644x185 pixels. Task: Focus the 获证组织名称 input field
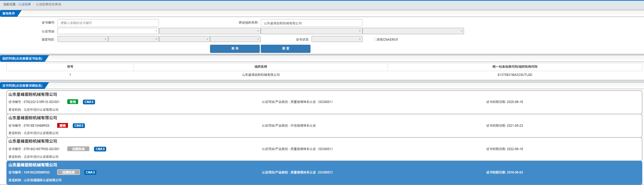312,23
